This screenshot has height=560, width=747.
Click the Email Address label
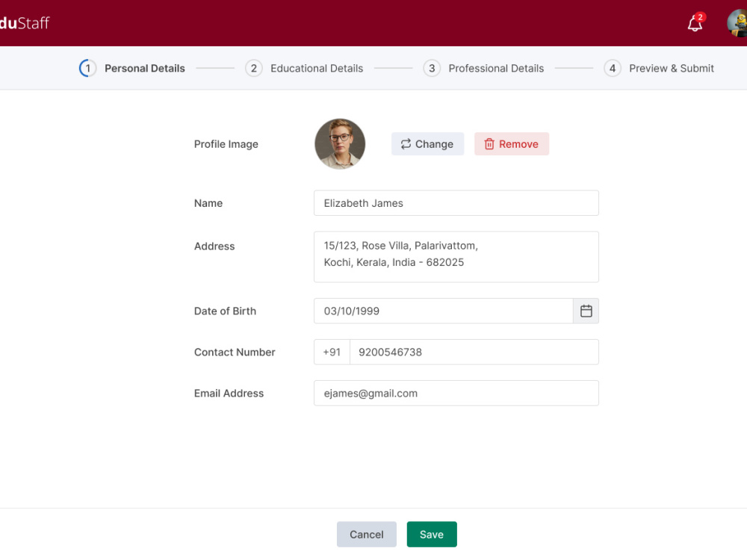[x=229, y=393]
